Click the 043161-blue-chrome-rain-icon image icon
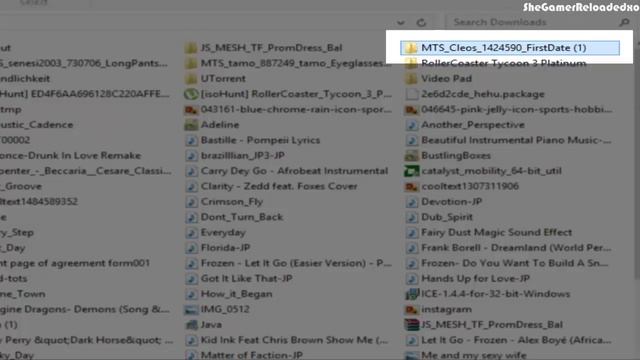This screenshot has height=360, width=640. coord(191,109)
